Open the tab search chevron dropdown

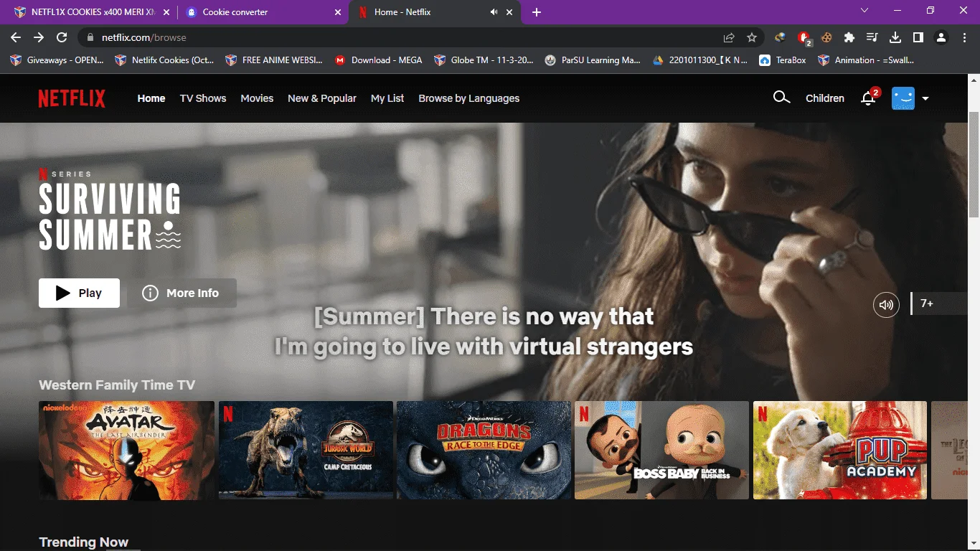864,11
